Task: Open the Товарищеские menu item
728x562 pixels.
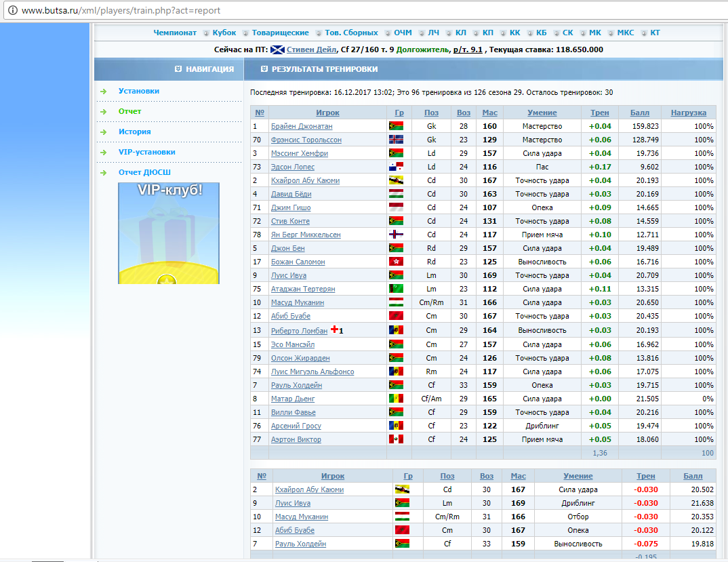Action: [x=280, y=33]
